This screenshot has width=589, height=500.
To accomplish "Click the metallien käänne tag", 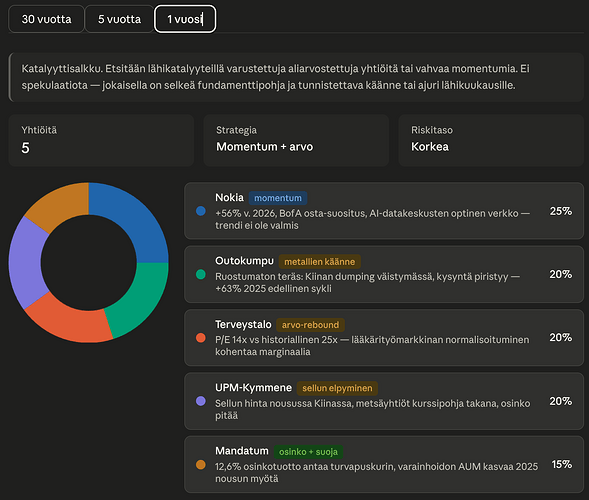I will coord(319,261).
